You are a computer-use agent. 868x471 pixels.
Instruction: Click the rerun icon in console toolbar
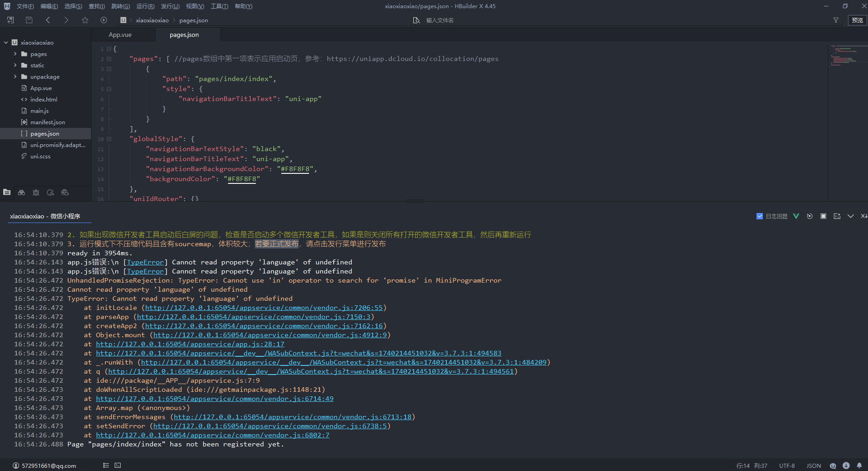pos(809,216)
